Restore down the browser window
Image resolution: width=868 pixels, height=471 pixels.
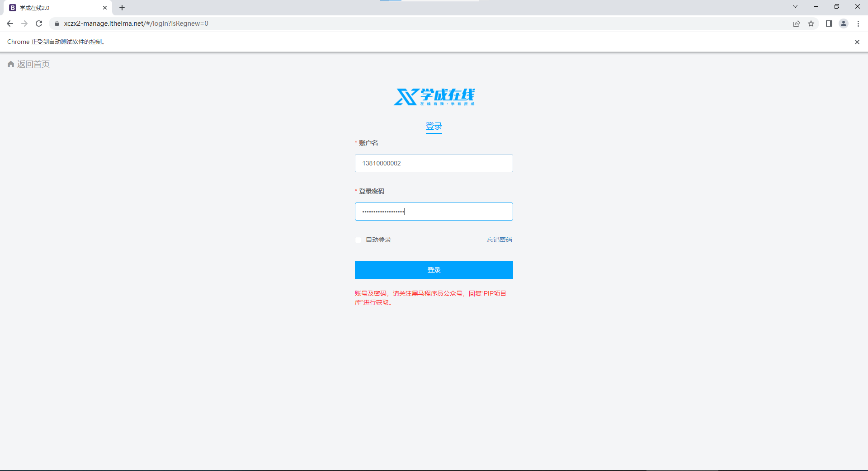point(837,7)
